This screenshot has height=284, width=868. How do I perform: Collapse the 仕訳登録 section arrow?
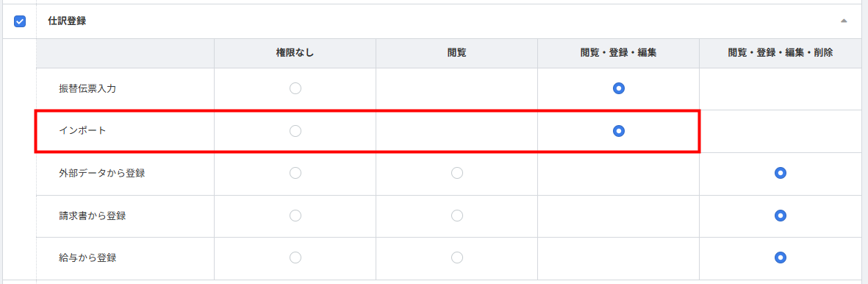click(x=844, y=21)
